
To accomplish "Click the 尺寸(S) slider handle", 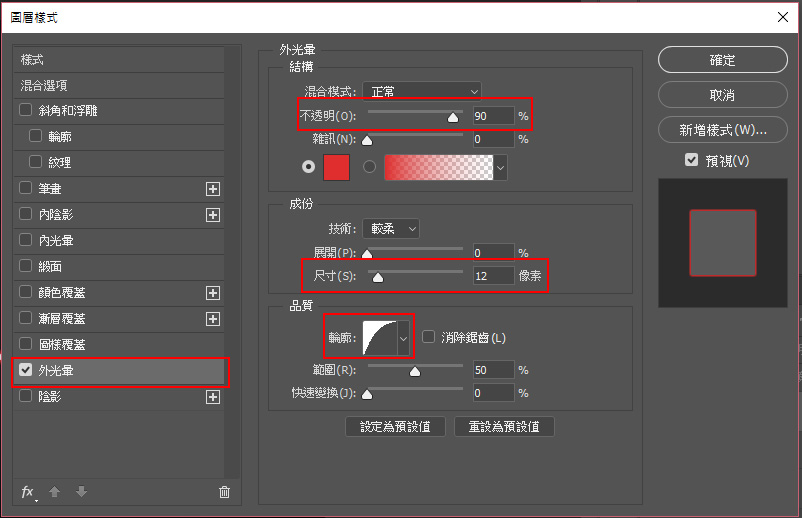I will point(377,277).
